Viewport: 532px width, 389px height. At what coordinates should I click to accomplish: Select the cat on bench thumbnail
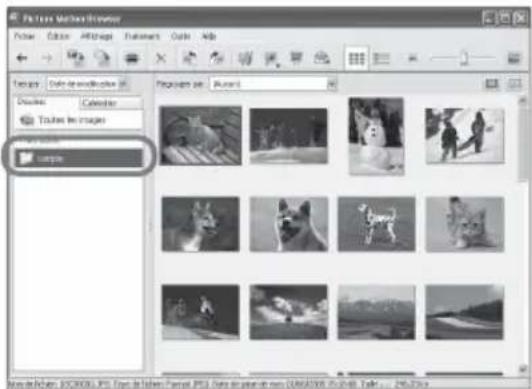click(201, 136)
